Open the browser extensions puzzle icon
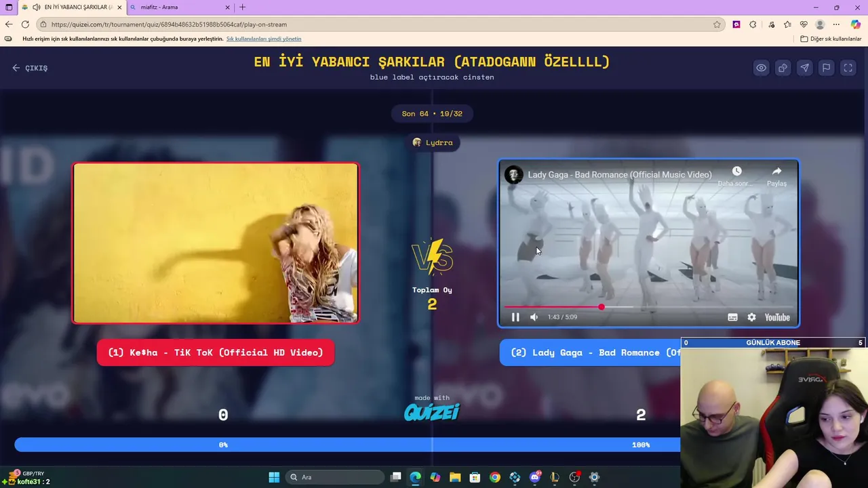This screenshot has height=488, width=868. pyautogui.click(x=753, y=24)
